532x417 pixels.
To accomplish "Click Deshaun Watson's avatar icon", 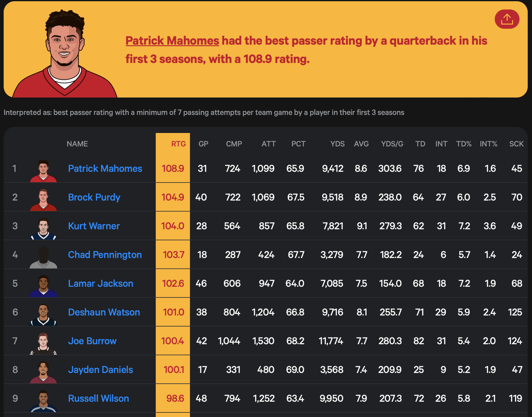I will [43, 315].
